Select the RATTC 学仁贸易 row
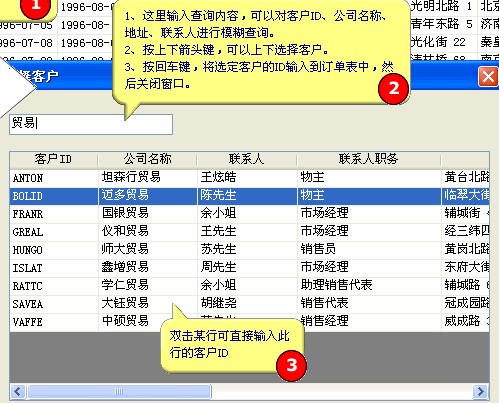This screenshot has height=403, width=499. click(x=249, y=286)
